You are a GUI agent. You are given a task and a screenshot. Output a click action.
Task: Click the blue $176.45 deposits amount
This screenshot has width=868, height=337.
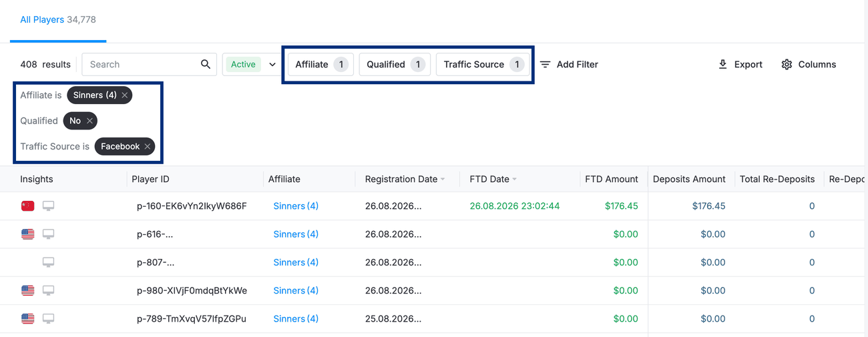pyautogui.click(x=708, y=206)
